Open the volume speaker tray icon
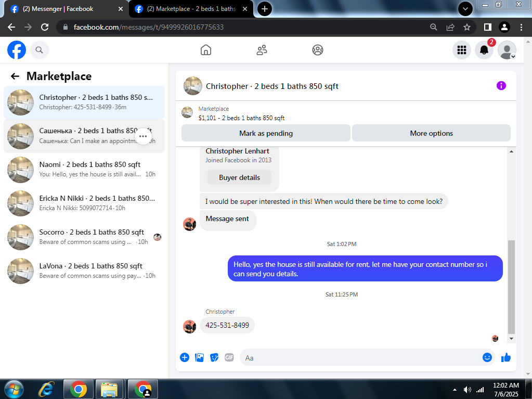 pyautogui.click(x=467, y=390)
